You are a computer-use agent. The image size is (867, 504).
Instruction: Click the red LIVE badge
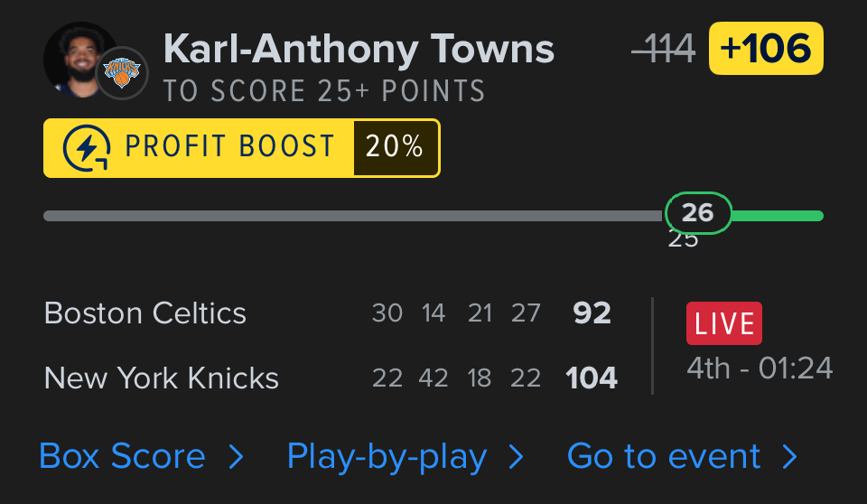(723, 323)
